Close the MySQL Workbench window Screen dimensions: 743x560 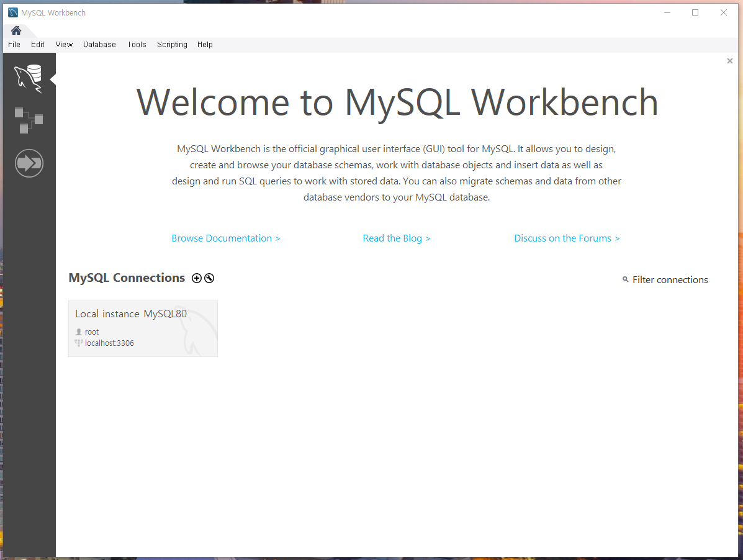(x=724, y=13)
